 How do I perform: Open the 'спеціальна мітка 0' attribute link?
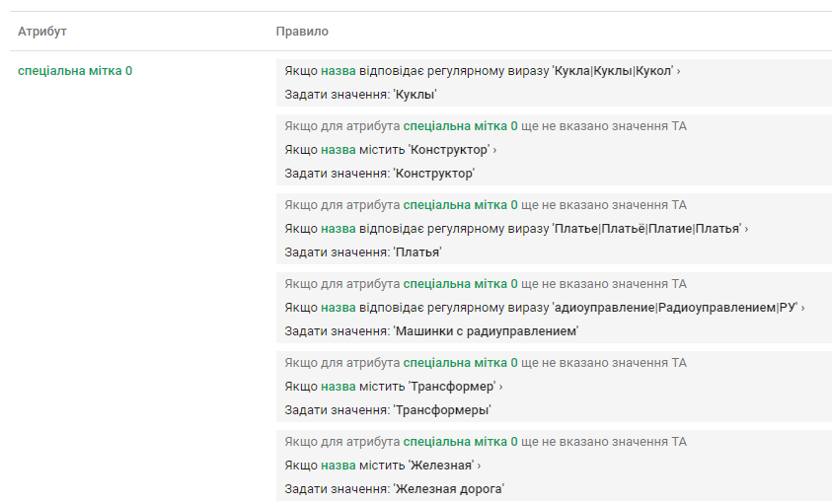click(x=75, y=71)
